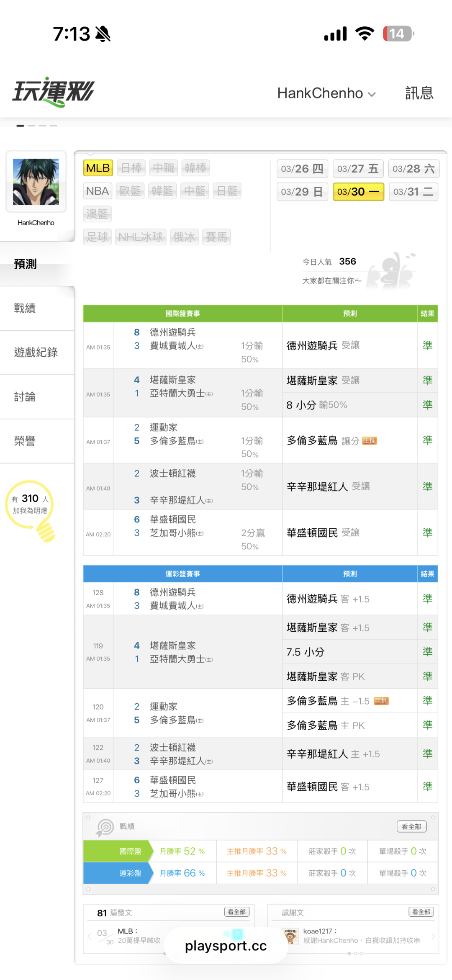Switch to the NBA league tab

coord(98,191)
